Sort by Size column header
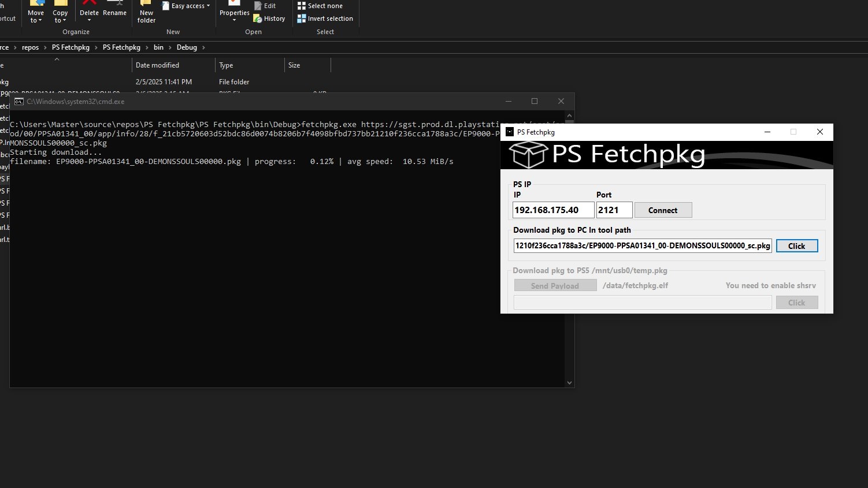 point(307,65)
